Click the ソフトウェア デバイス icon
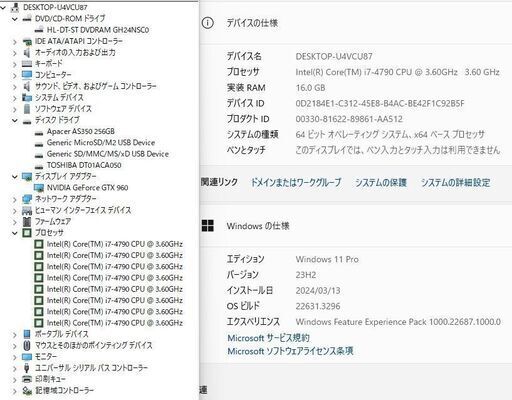The width and height of the screenshot is (512, 400). pos(27,109)
